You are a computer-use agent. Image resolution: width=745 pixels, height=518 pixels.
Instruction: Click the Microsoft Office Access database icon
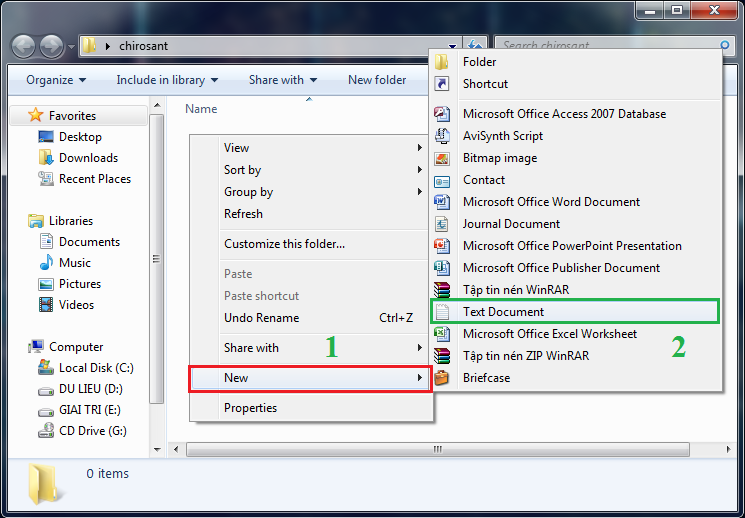click(442, 114)
